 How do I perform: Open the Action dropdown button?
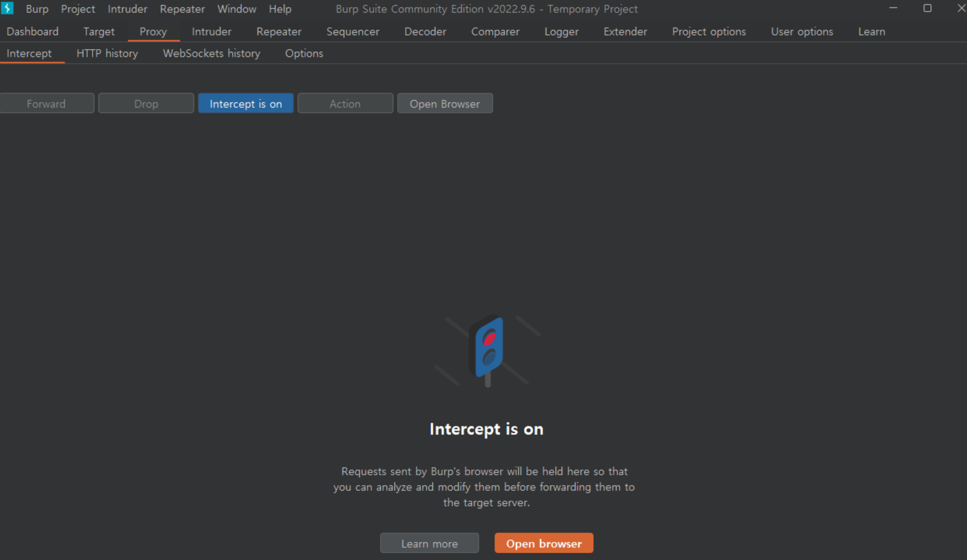pyautogui.click(x=345, y=103)
